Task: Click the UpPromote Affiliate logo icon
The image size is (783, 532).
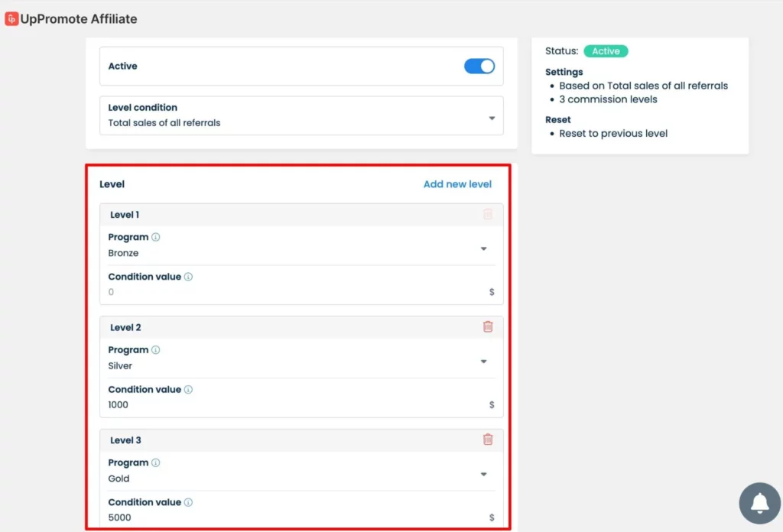Action: click(x=11, y=19)
